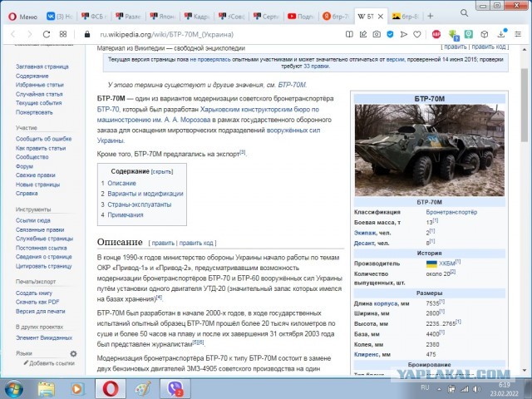Open the downloads arrow icon
Screen dimensions: 532x399
pyautogui.click(x=502, y=34)
